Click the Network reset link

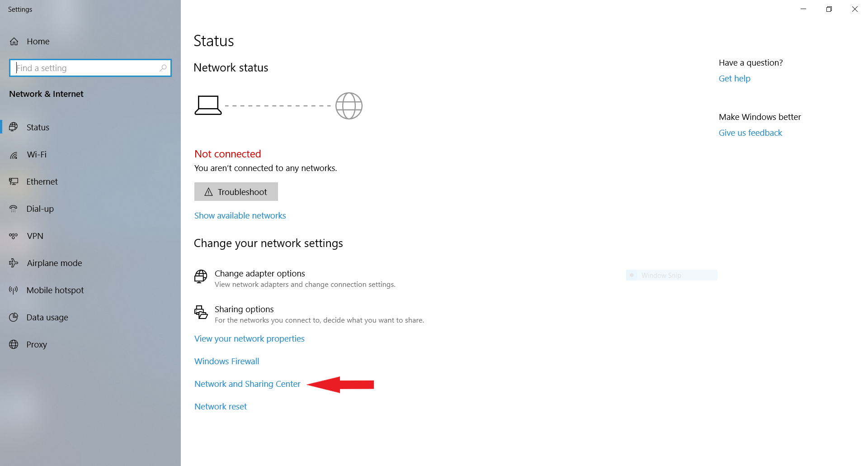pyautogui.click(x=221, y=407)
